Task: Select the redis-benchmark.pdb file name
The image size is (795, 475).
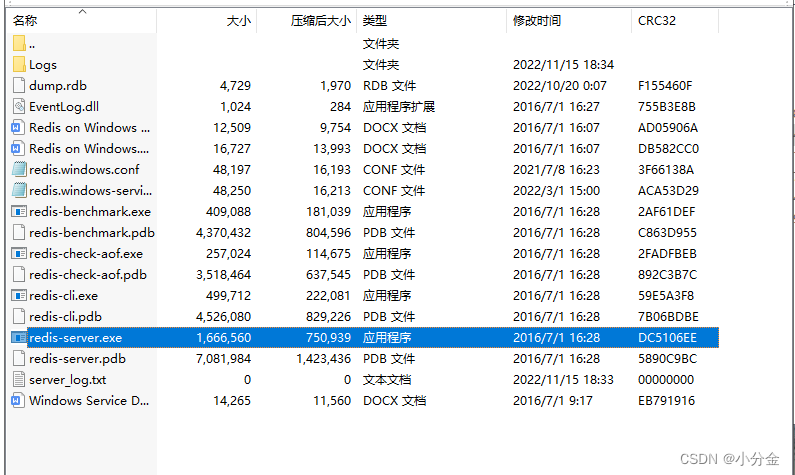Action: click(x=92, y=233)
